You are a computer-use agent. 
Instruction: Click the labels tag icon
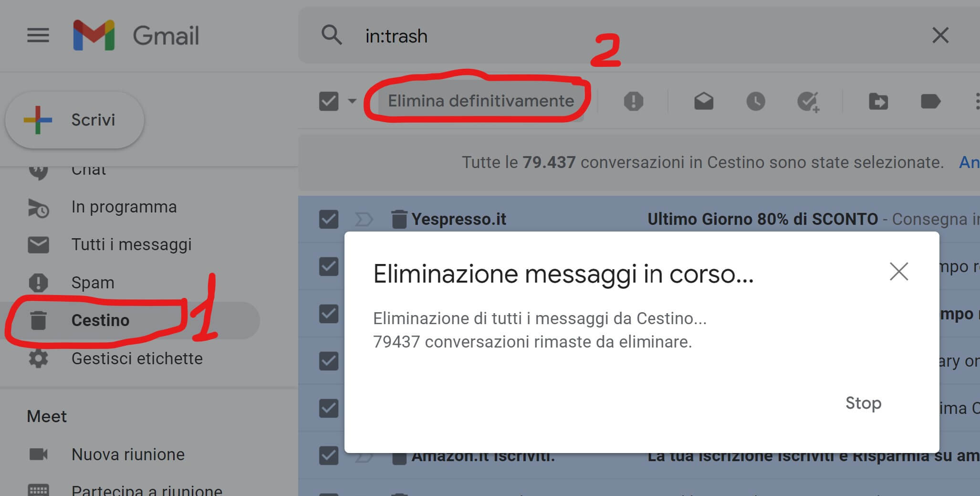click(930, 101)
